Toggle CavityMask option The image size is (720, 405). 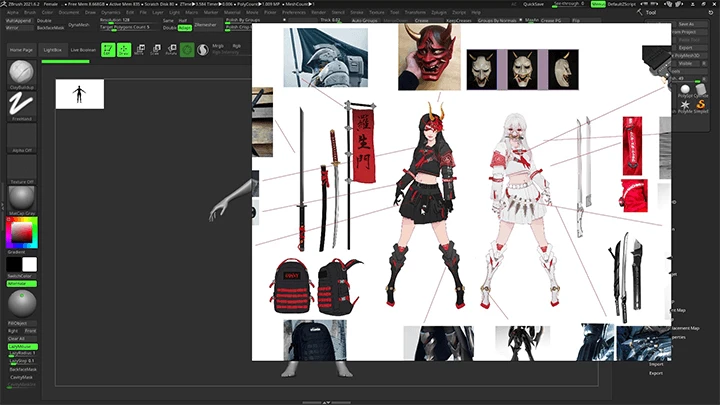click(22, 377)
